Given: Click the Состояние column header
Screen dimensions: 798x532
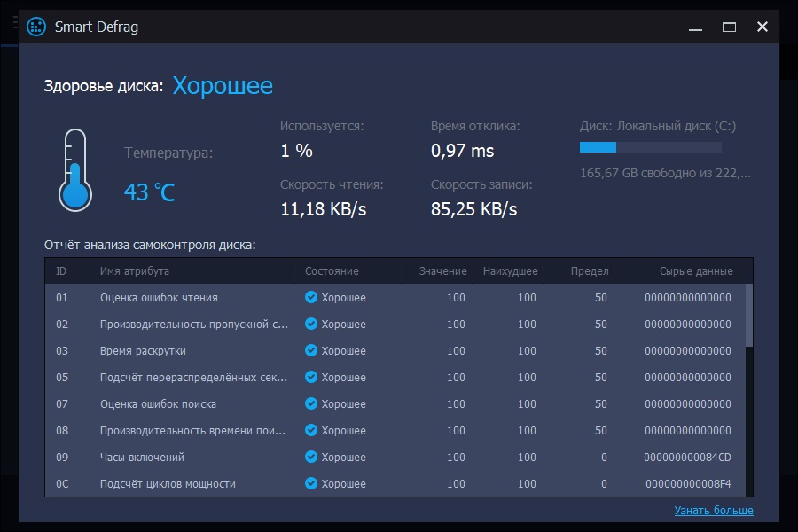Looking at the screenshot, I should 332,271.
